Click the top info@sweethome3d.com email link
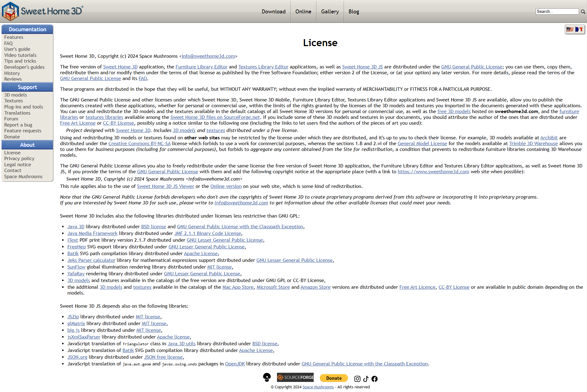Screen dimensions: 587x392 click(208, 56)
